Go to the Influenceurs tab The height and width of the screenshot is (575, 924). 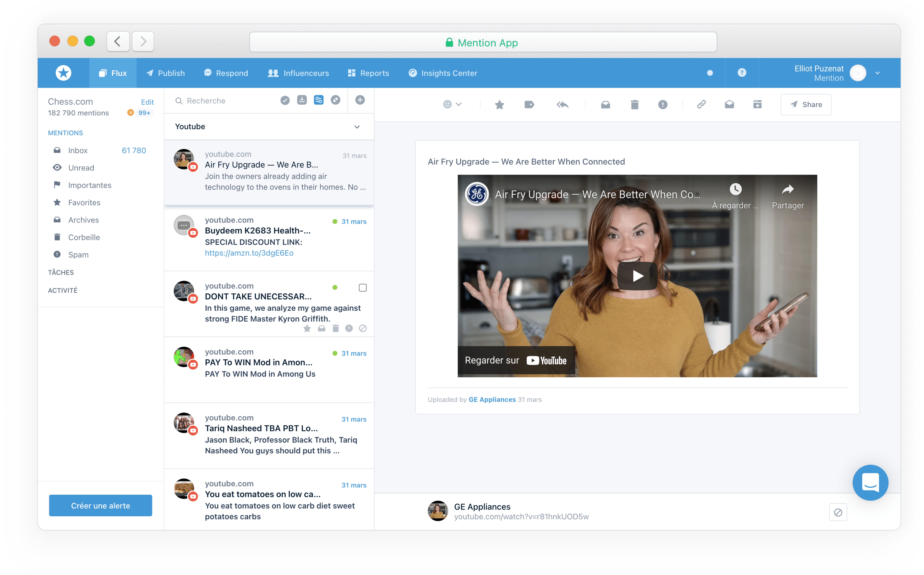[x=298, y=73]
